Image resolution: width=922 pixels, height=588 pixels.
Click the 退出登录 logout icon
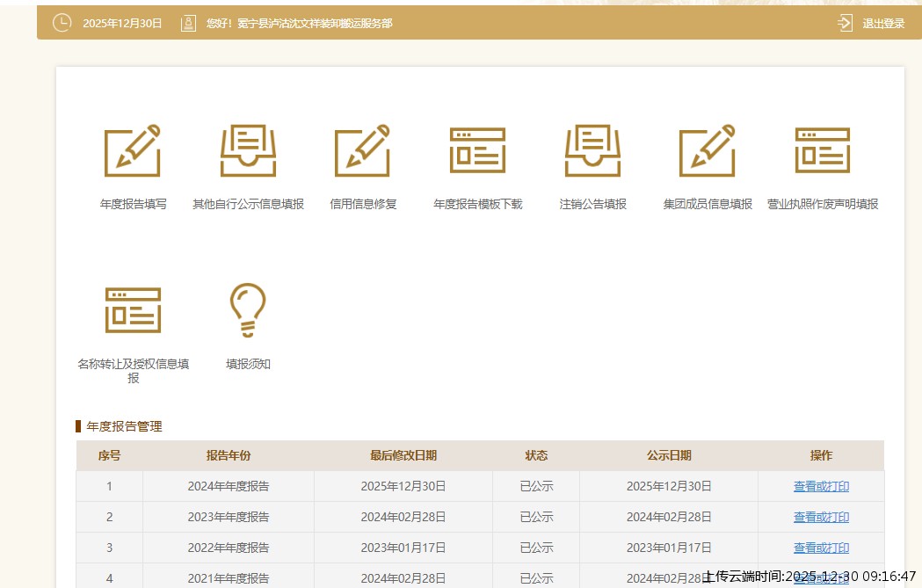click(x=846, y=23)
